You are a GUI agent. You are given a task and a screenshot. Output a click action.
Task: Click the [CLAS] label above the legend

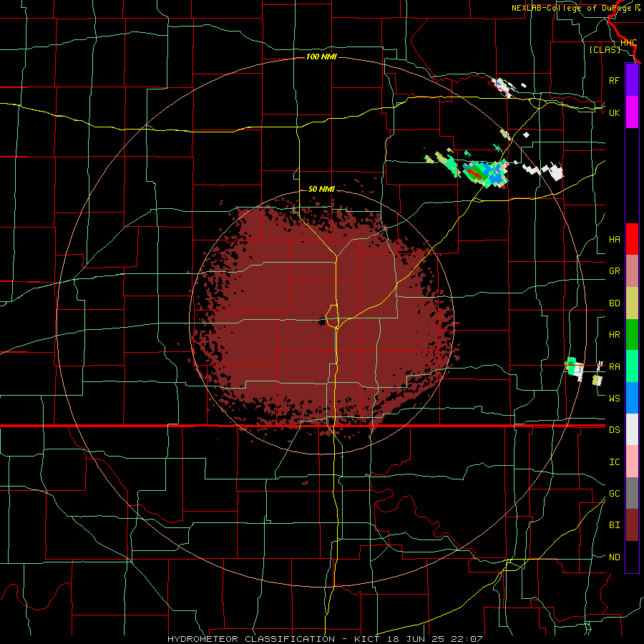click(605, 49)
